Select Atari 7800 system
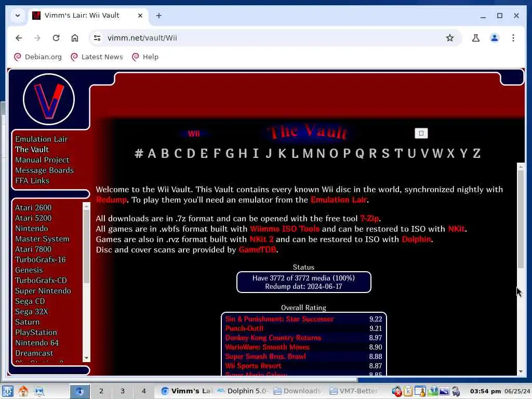The image size is (532, 399). tap(33, 249)
